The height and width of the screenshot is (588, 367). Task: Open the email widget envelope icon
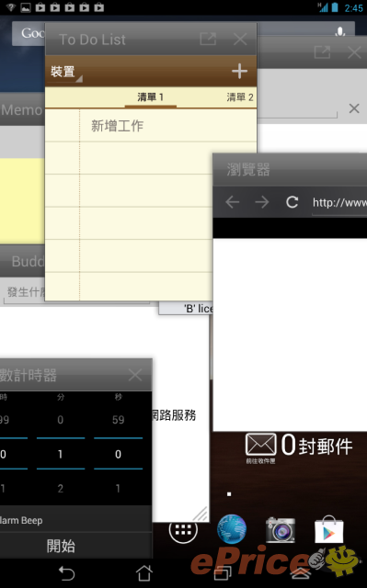pos(261,445)
